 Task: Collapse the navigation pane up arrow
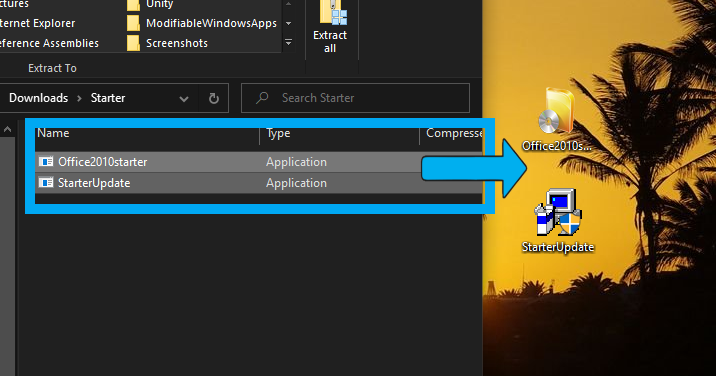coord(7,130)
